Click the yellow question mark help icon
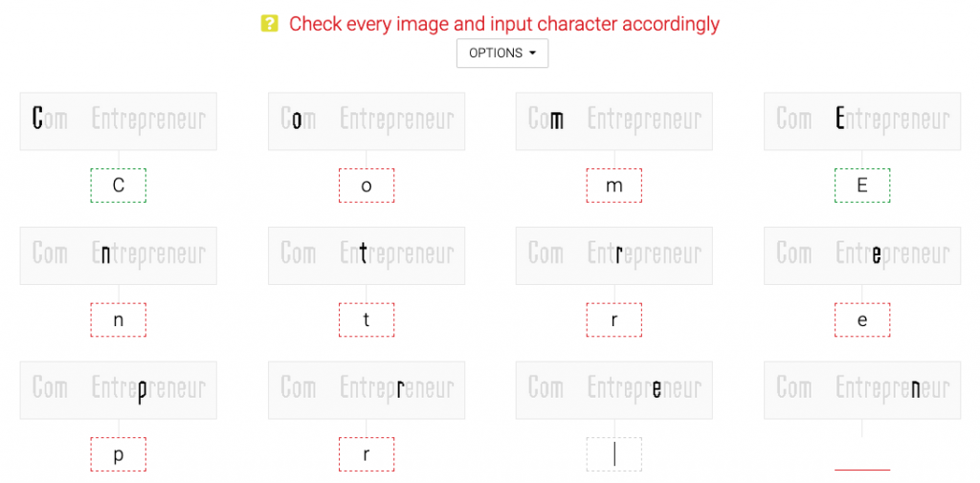Image resolution: width=980 pixels, height=483 pixels. click(x=269, y=24)
